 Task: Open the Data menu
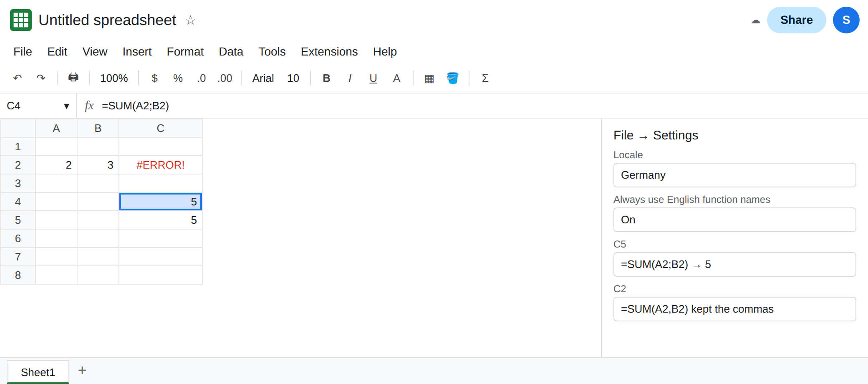(x=231, y=51)
